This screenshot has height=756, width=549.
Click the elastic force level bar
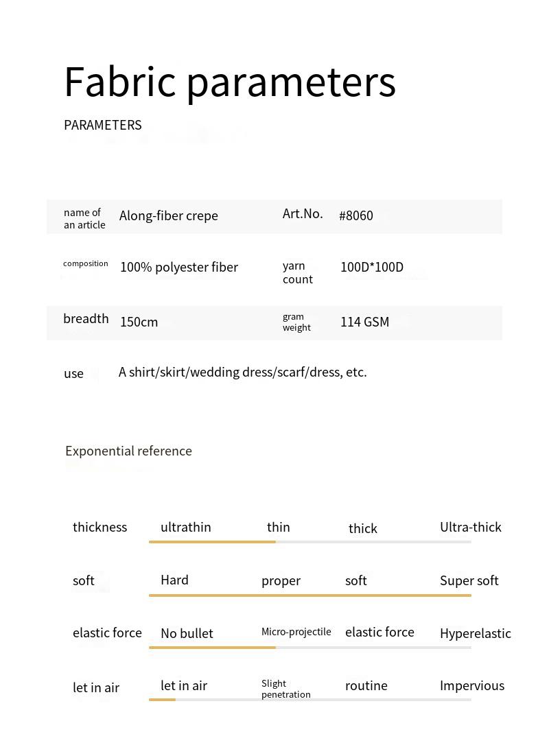pyautogui.click(x=310, y=647)
